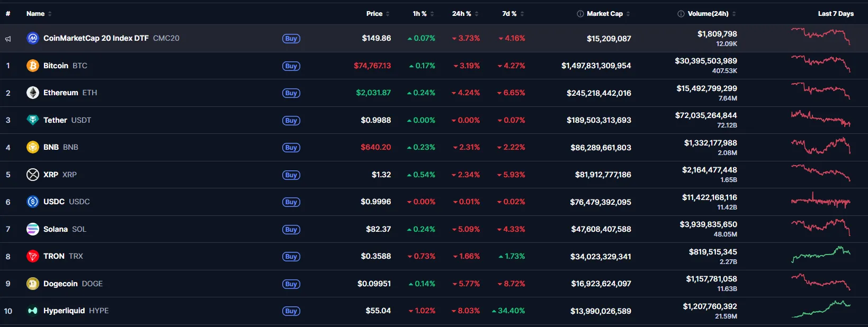Open the Tether USDT name link
This screenshot has width=868, height=327.
(x=67, y=120)
